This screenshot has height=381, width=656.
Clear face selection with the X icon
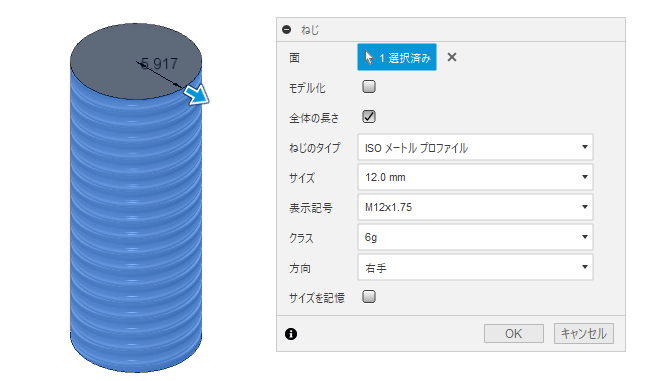[451, 57]
